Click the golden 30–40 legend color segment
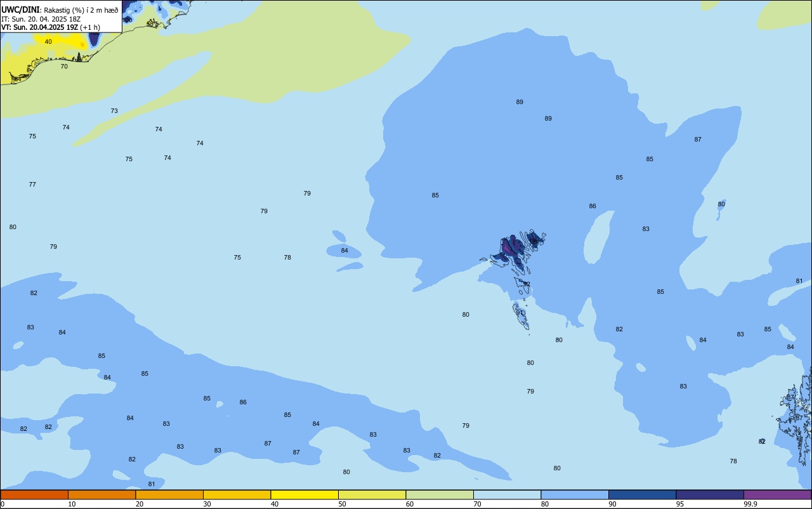 pos(237,494)
